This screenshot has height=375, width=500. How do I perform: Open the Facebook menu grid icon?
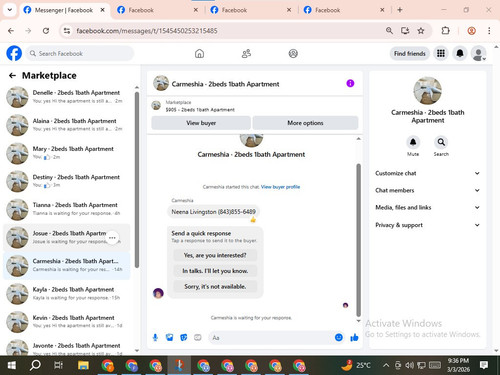click(441, 53)
